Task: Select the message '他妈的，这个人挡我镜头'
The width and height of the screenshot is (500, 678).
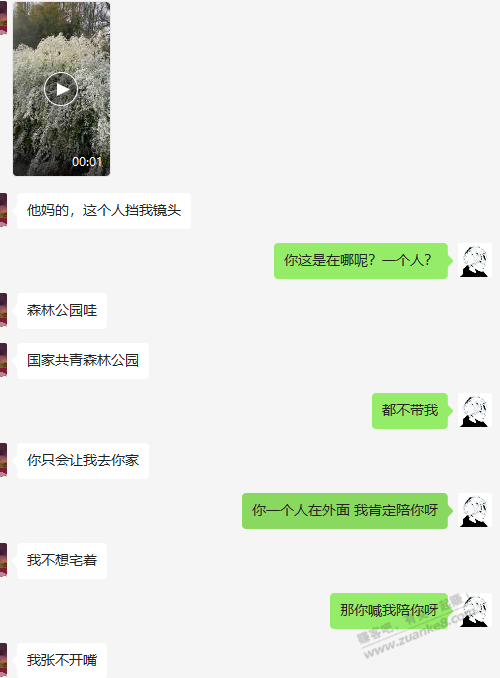Action: (104, 211)
